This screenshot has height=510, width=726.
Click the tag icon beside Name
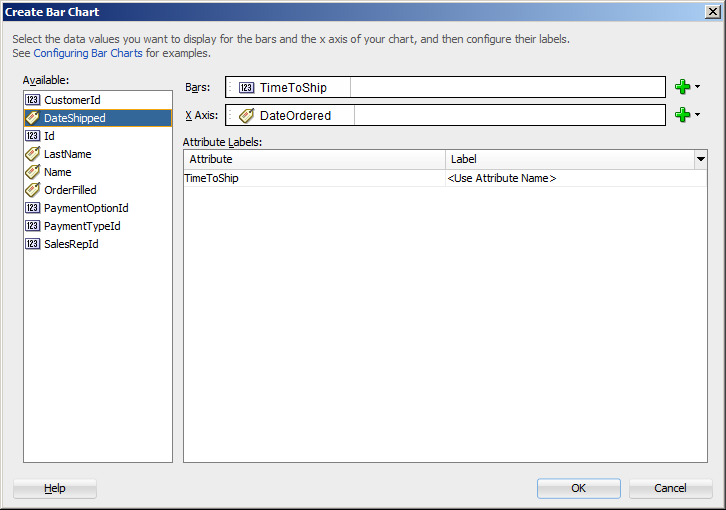point(32,172)
